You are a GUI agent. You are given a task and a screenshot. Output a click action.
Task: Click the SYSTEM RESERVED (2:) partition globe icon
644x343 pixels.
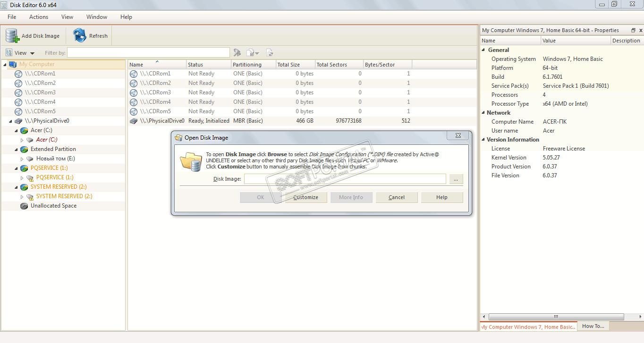pyautogui.click(x=24, y=187)
